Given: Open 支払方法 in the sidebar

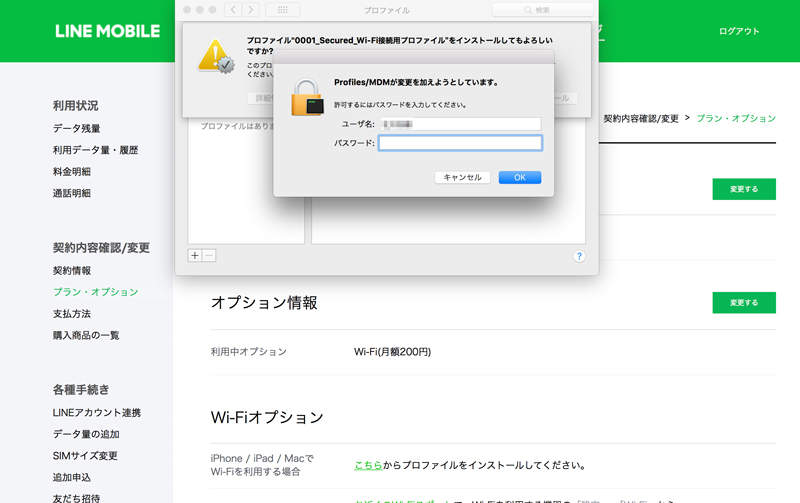Looking at the screenshot, I should coord(71,314).
